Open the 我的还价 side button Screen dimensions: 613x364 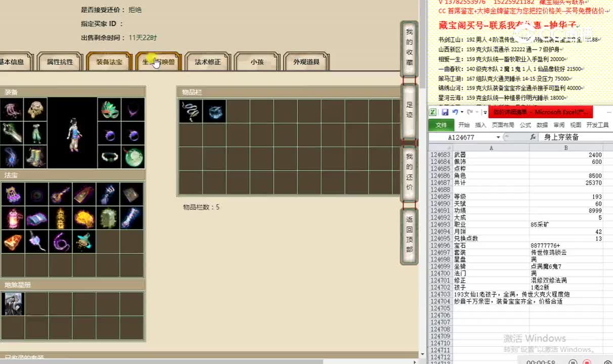(409, 173)
